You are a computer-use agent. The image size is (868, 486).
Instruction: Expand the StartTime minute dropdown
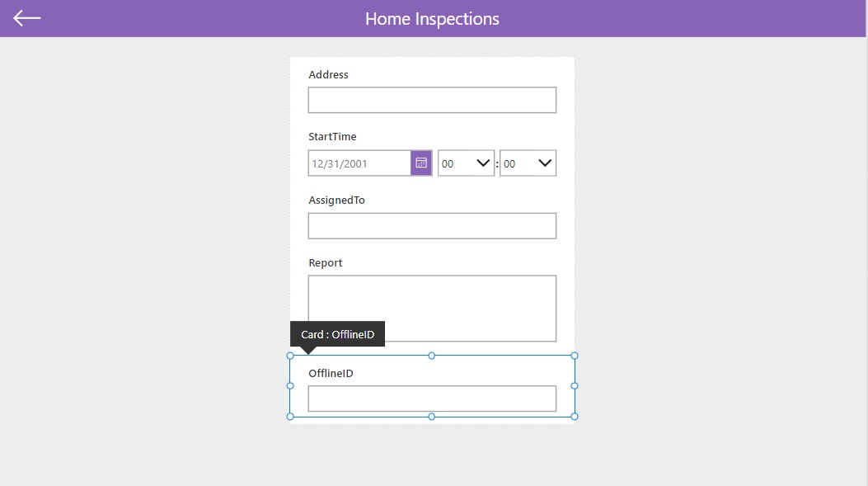pos(528,163)
